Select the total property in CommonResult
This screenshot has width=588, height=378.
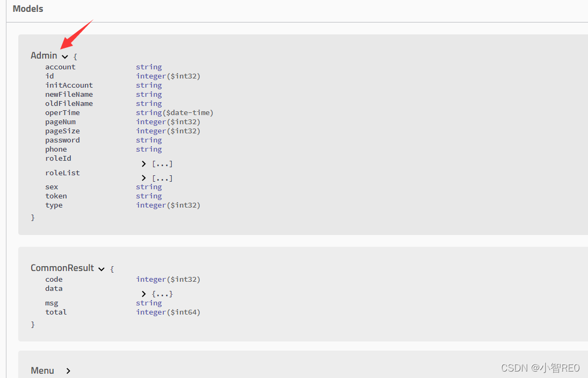pyautogui.click(x=56, y=312)
